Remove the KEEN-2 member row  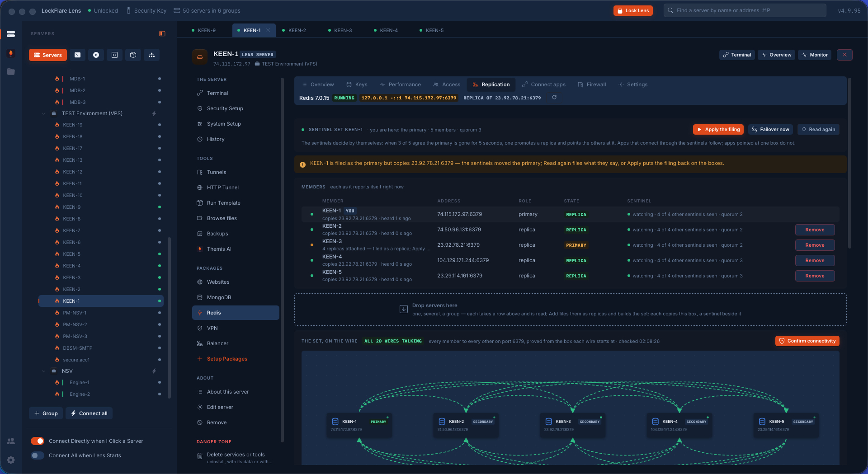pos(815,230)
